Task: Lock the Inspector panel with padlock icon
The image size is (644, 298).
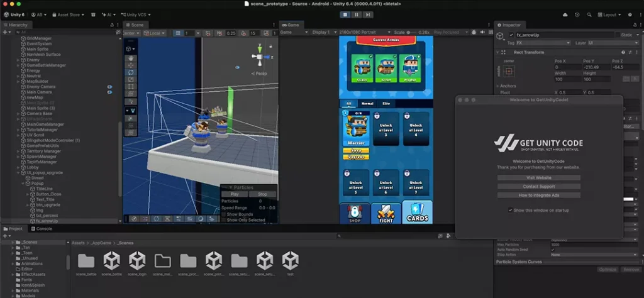Action: [x=635, y=25]
